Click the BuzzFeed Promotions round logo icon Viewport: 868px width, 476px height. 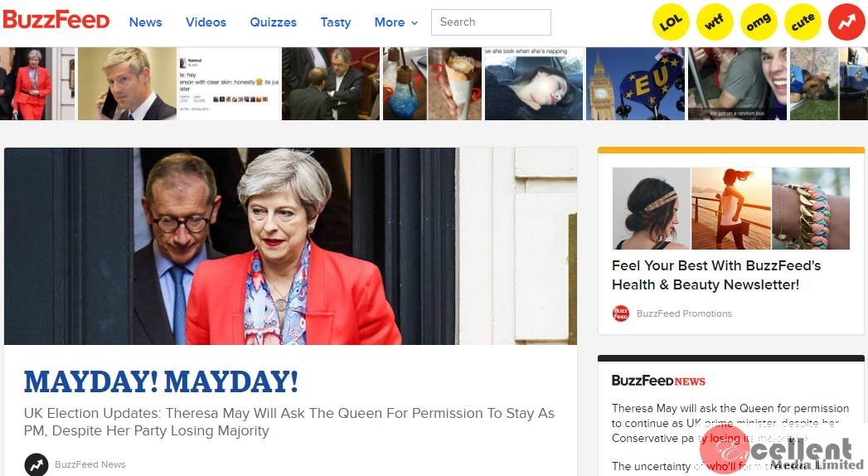pyautogui.click(x=621, y=313)
